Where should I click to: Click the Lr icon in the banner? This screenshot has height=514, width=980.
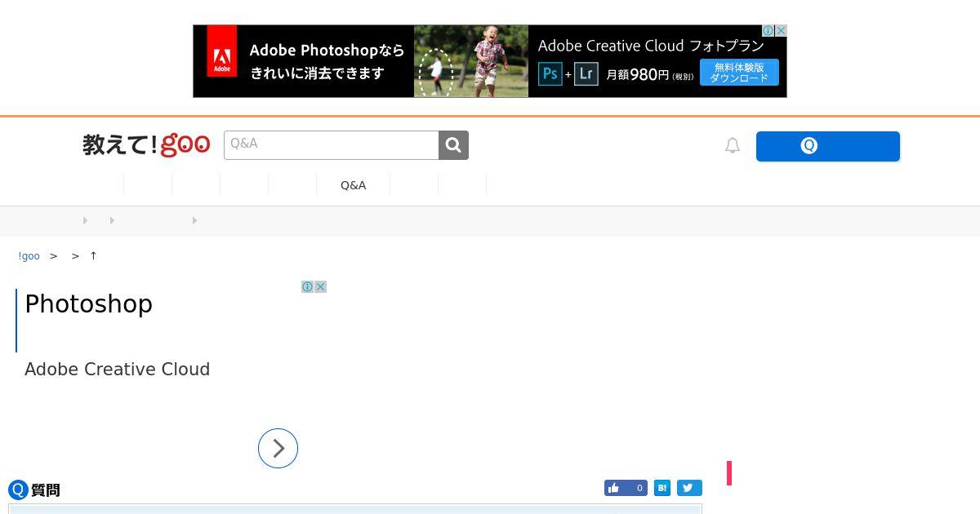(586, 74)
